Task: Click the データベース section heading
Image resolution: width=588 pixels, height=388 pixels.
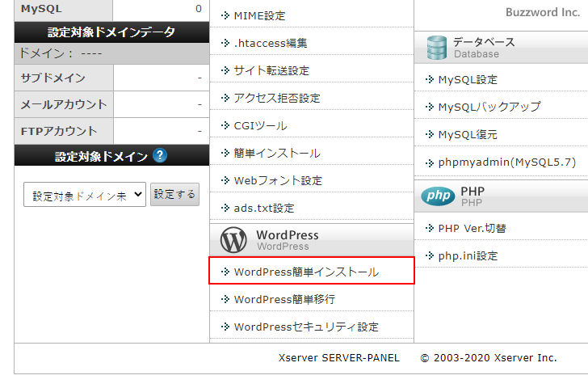Action: (x=484, y=42)
